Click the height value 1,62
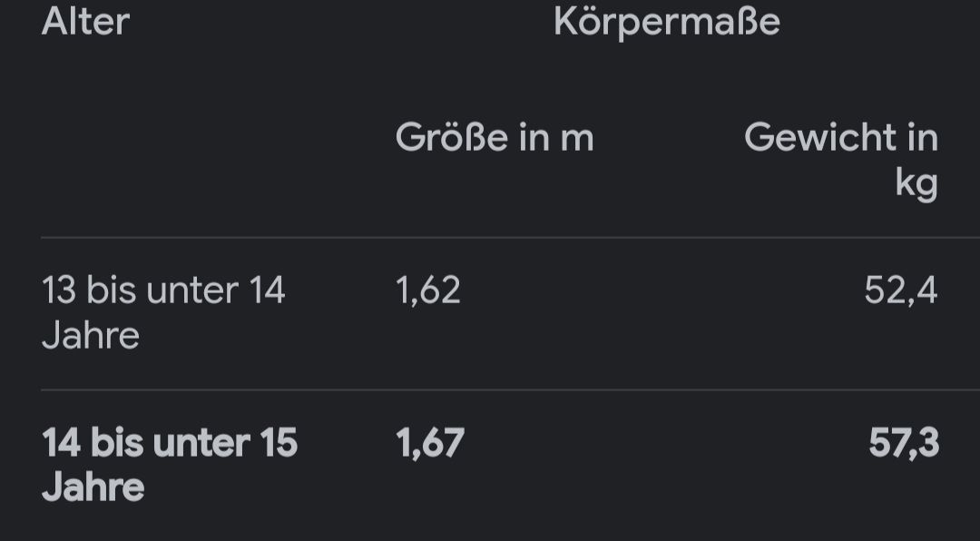 tap(427, 290)
